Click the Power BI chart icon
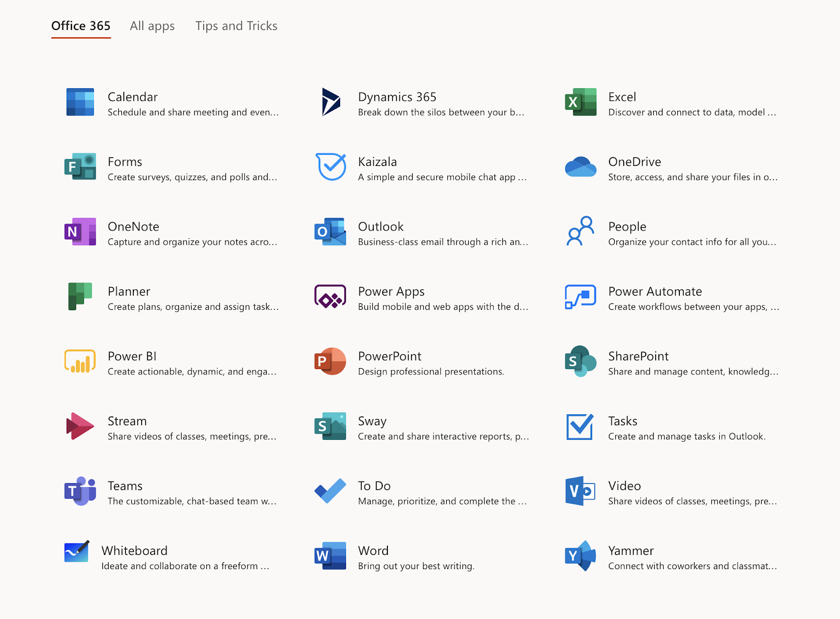 (80, 361)
